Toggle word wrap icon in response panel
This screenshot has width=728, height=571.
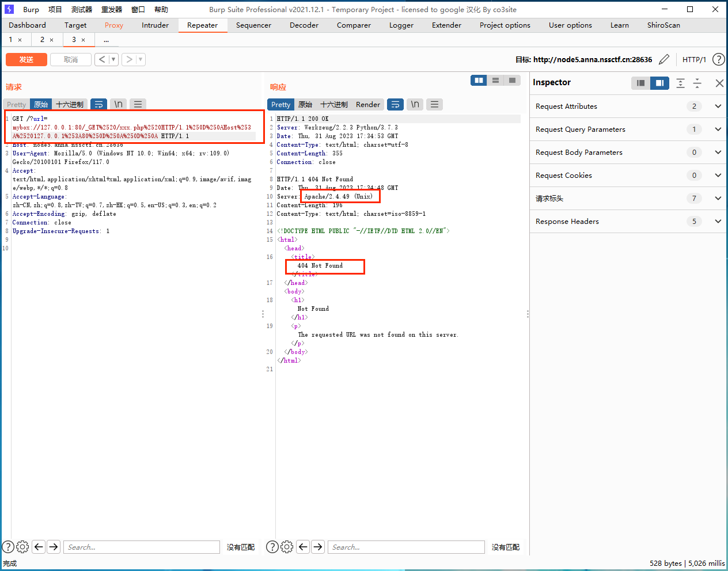pos(395,104)
